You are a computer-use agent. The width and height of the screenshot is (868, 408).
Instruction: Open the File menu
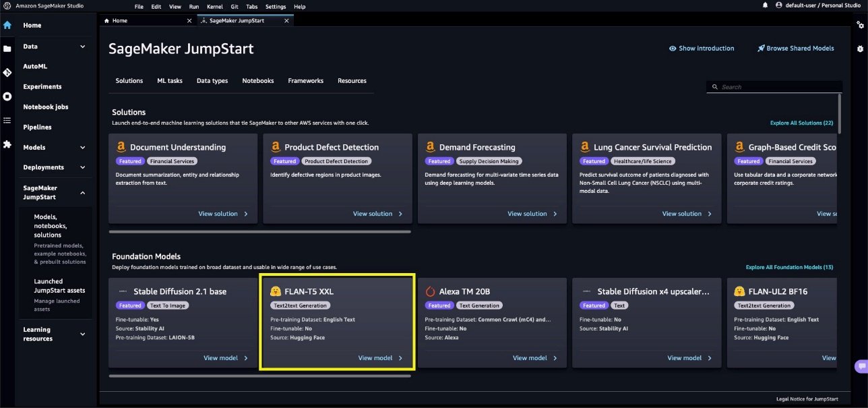(x=139, y=6)
